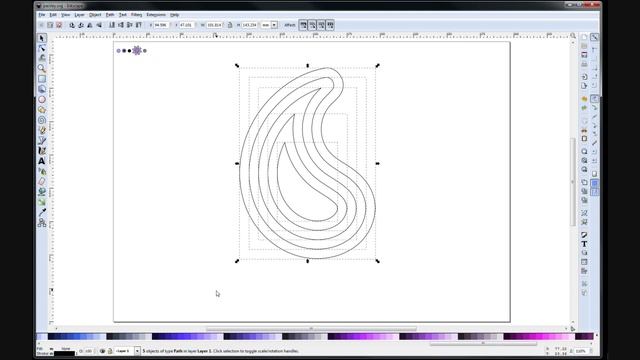Toggle enable snapping at snap bar top
This screenshot has height=360, width=640.
pyautogui.click(x=594, y=38)
